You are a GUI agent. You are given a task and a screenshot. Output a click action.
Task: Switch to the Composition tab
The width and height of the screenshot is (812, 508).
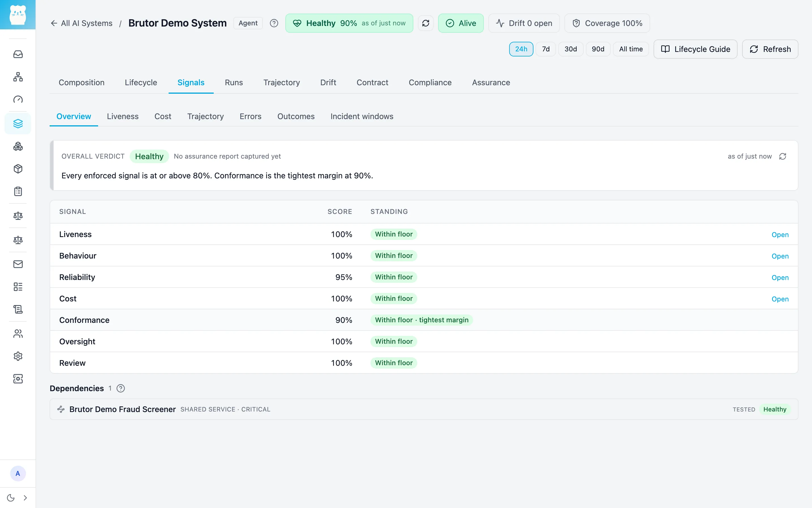pos(81,83)
